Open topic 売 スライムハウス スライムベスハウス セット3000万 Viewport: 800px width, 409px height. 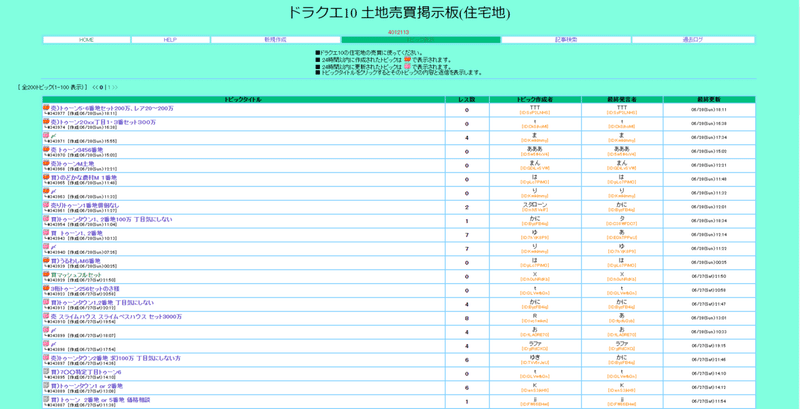coord(116,316)
